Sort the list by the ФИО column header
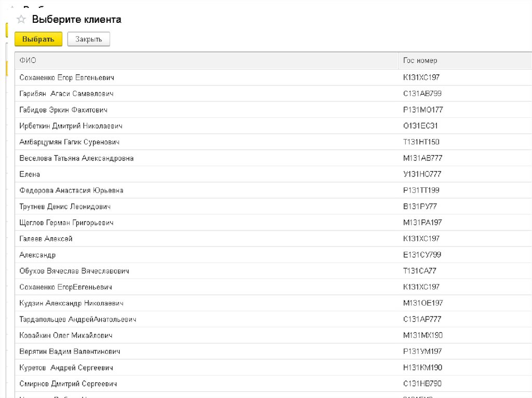Screen dimensions: 532x398 (x=28, y=61)
